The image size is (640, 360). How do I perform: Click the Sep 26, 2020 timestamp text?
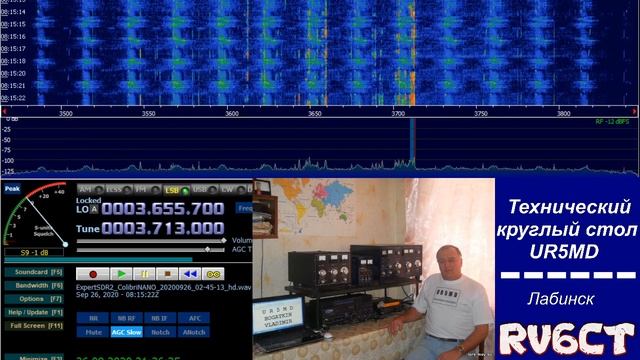112,294
